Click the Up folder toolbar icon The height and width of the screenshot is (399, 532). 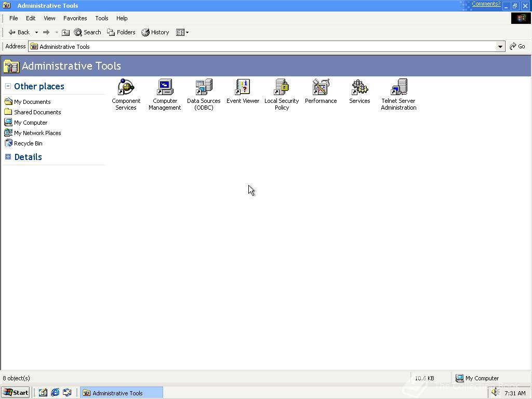coord(66,32)
